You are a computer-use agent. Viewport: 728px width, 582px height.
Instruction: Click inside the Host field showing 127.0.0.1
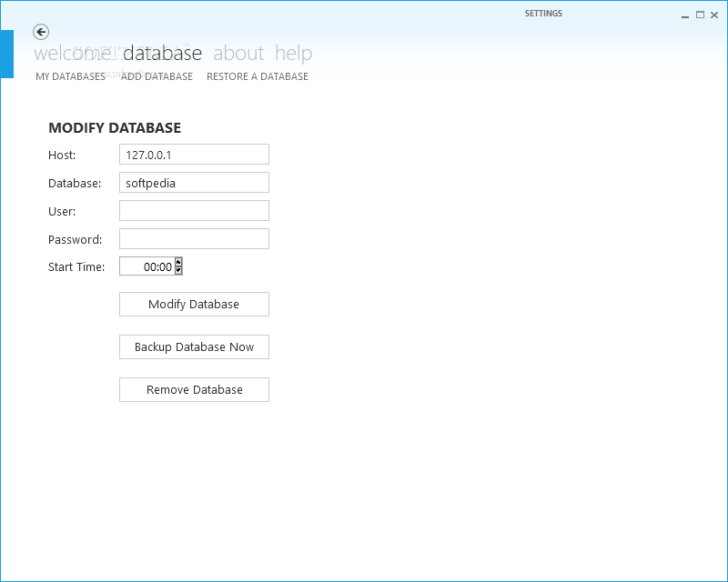point(194,154)
